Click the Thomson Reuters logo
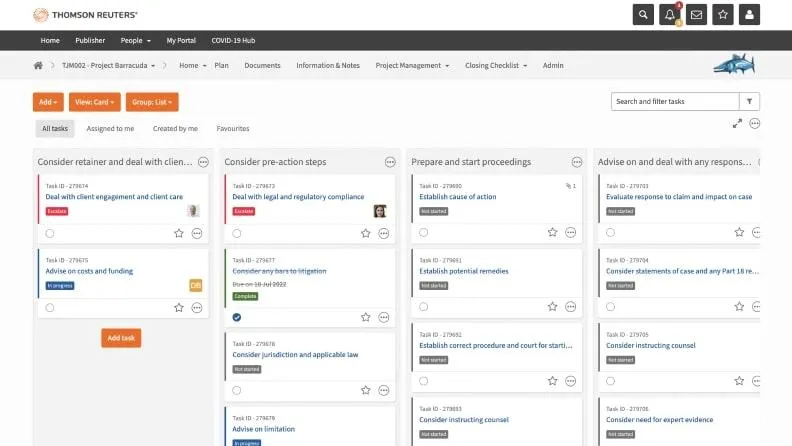Image resolution: width=792 pixels, height=446 pixels. tap(85, 15)
